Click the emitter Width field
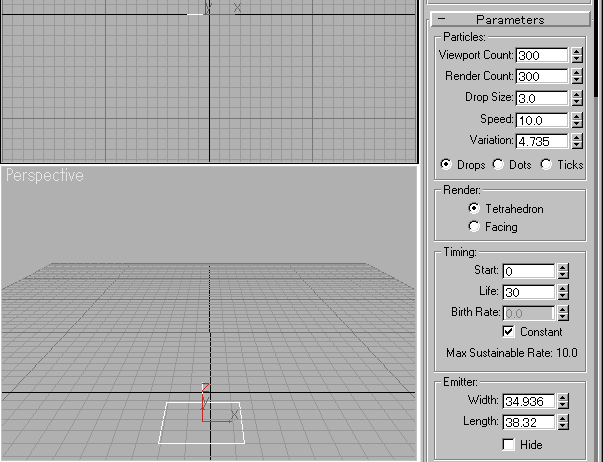 [x=528, y=401]
